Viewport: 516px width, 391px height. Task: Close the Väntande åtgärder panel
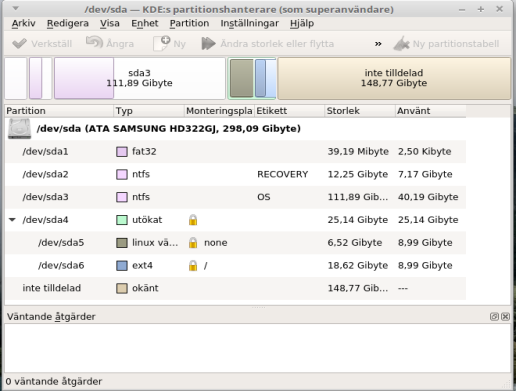pyautogui.click(x=505, y=316)
